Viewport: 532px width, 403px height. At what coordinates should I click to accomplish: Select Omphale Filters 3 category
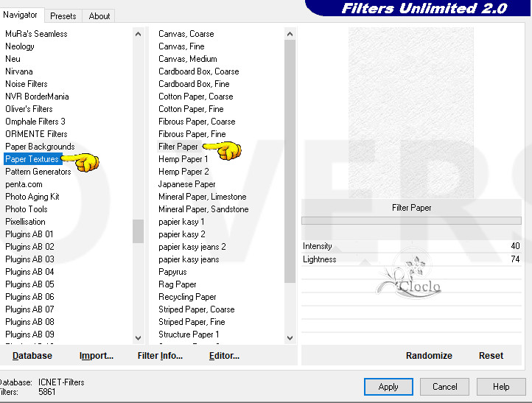(35, 122)
